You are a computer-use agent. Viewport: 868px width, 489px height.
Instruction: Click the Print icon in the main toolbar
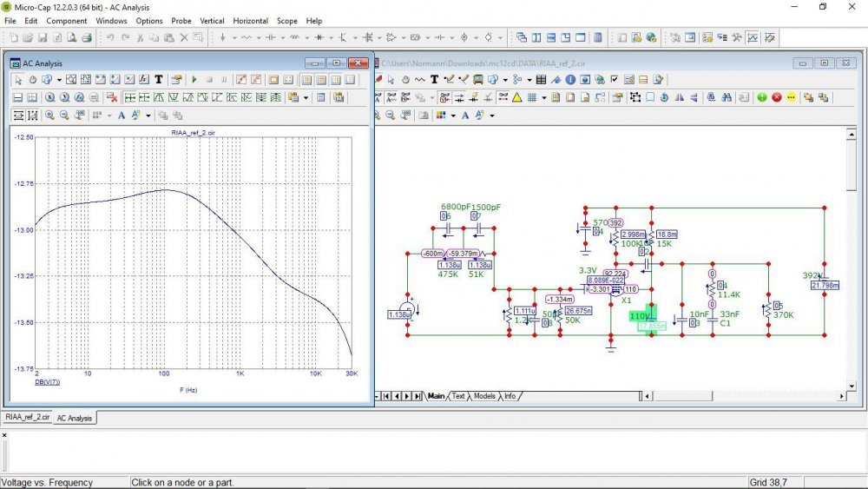[86, 38]
